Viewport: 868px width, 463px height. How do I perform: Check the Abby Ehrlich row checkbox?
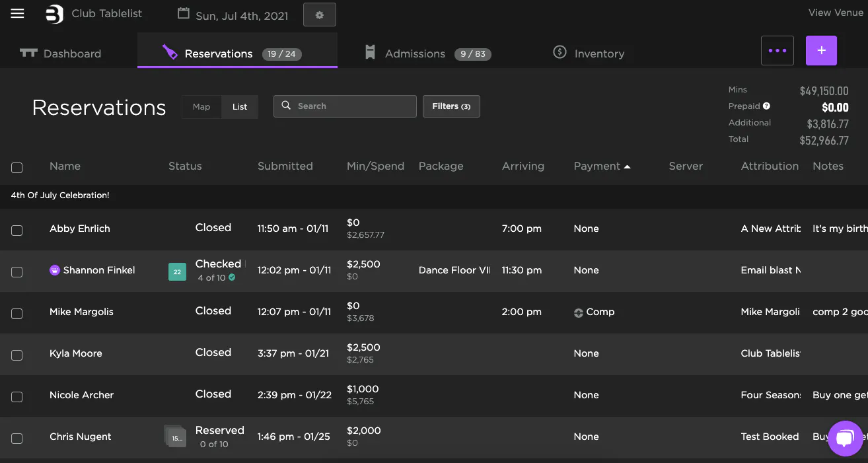[x=17, y=230]
